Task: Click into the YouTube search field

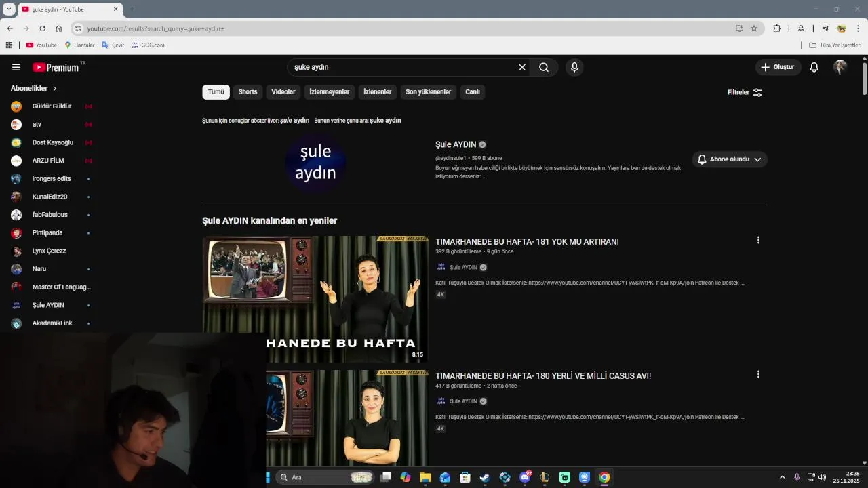Action: point(403,67)
